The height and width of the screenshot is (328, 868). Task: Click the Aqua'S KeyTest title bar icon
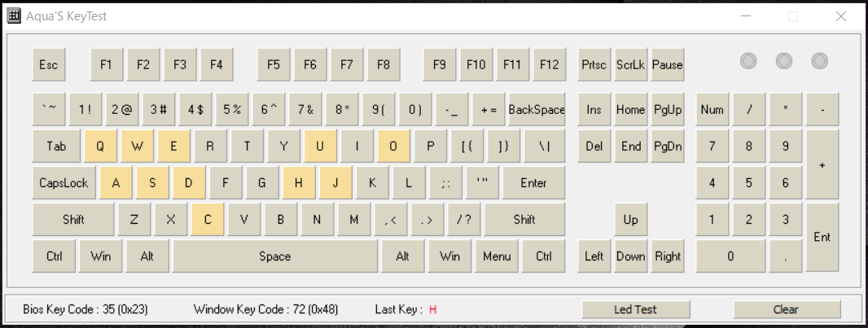point(14,16)
